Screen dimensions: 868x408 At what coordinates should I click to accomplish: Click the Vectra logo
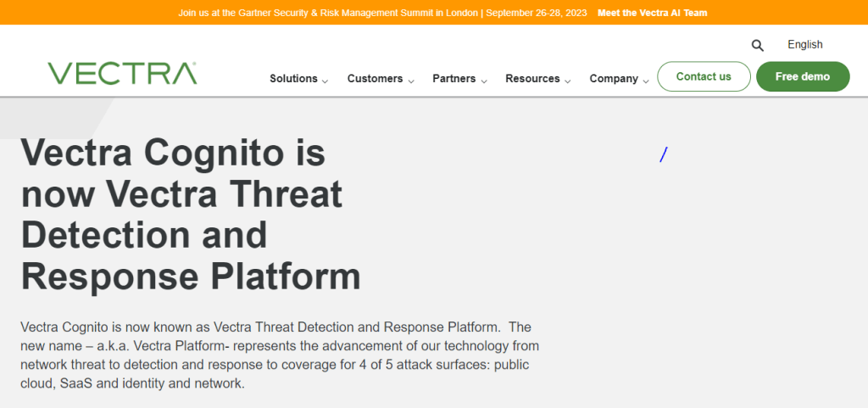(x=122, y=73)
